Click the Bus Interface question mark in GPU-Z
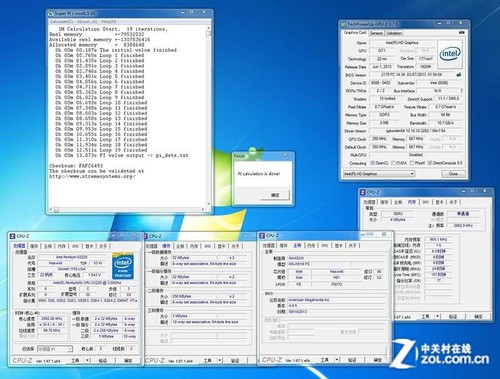The image size is (500, 379). point(461,91)
